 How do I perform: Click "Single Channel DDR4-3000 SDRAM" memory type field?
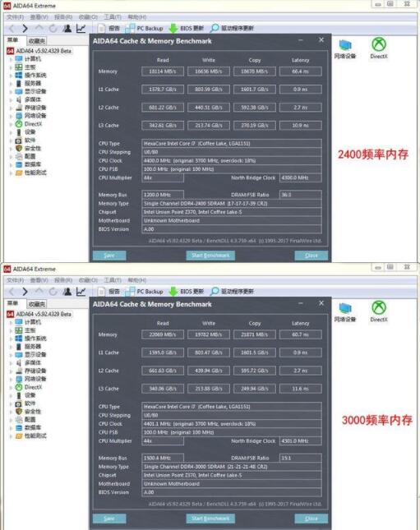pos(231,467)
